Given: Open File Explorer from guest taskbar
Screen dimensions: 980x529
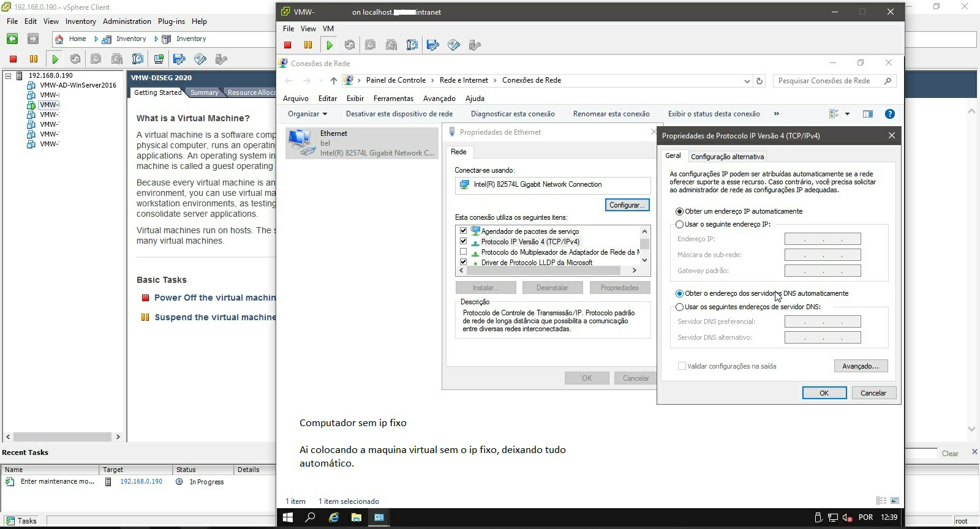Looking at the screenshot, I should click(x=356, y=517).
